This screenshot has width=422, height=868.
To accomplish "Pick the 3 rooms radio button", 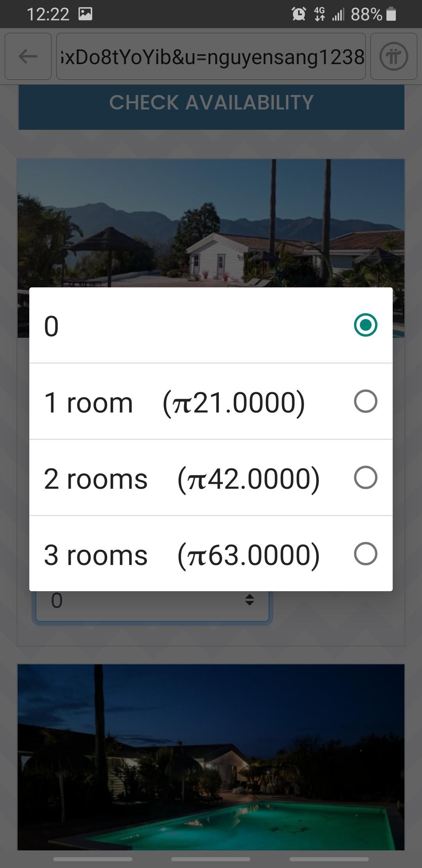I will pos(365,554).
